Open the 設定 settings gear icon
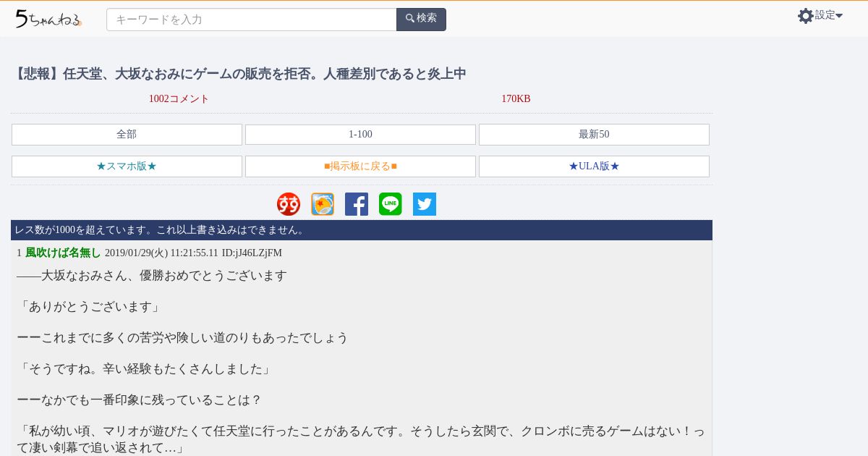Viewport: 868px width, 456px height. pos(806,16)
